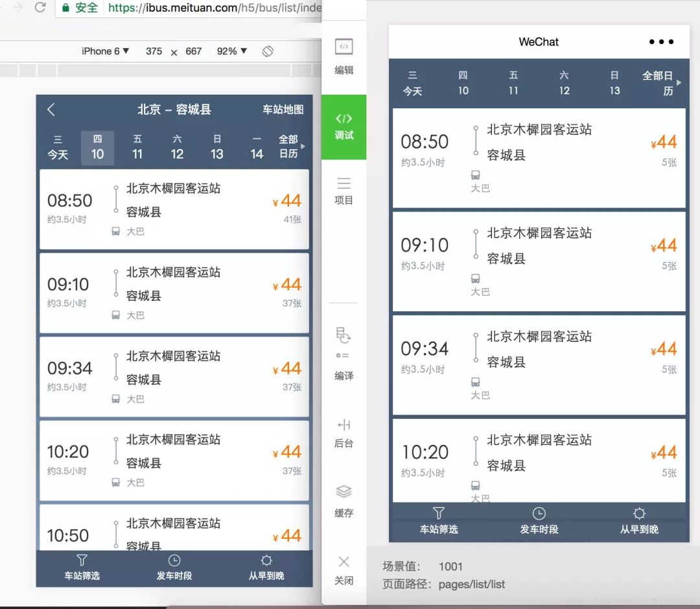Open the 后台 (Backend) icon in the sidebar
This screenshot has height=609, width=700.
click(344, 435)
